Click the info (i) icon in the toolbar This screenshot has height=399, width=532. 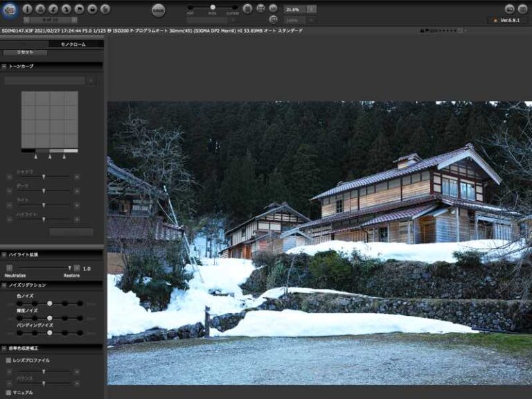pyautogui.click(x=28, y=9)
